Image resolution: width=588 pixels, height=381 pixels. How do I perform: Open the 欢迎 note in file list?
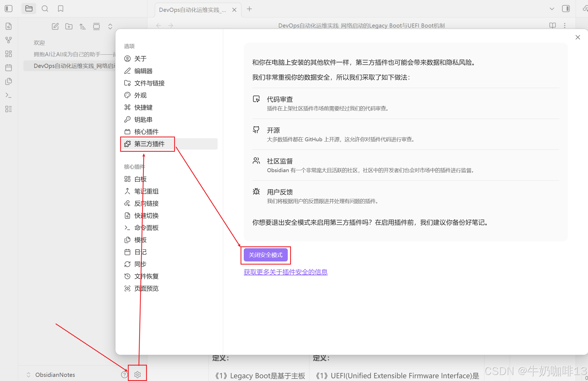pyautogui.click(x=39, y=43)
